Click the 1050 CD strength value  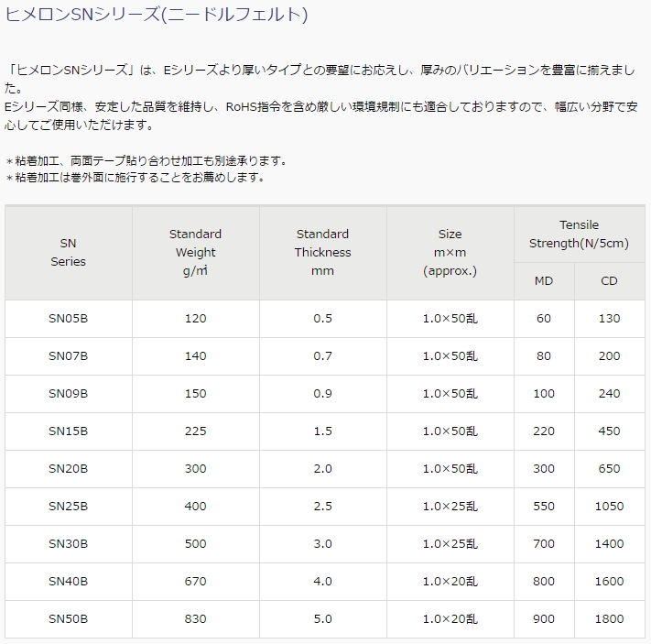(609, 507)
